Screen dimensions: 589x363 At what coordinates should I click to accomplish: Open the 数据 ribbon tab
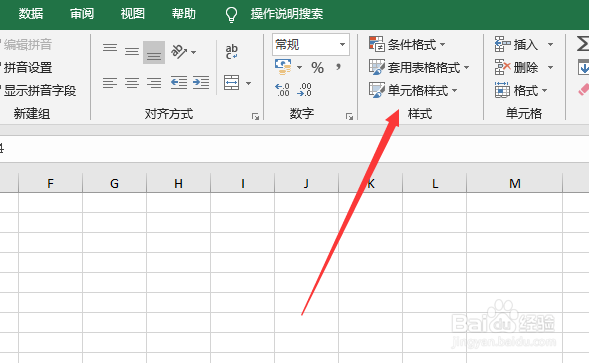tap(31, 14)
